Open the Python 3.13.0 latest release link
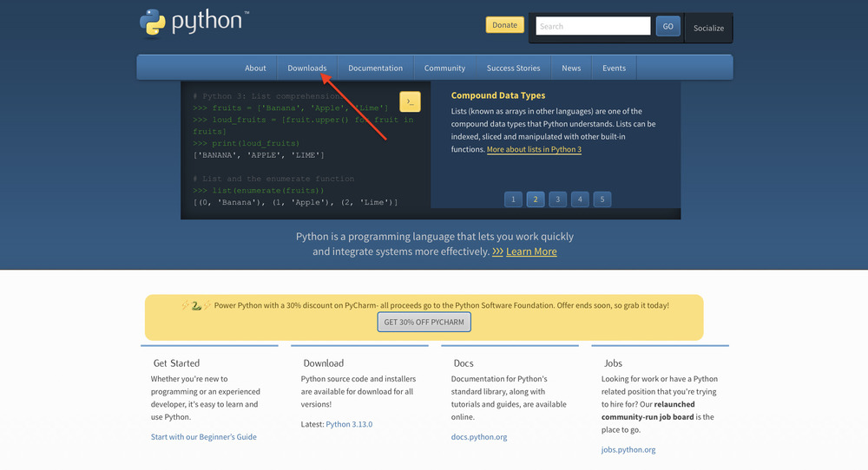 [x=349, y=424]
